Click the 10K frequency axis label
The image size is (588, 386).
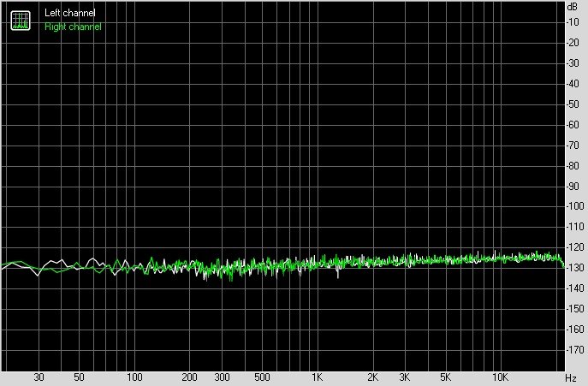click(500, 377)
